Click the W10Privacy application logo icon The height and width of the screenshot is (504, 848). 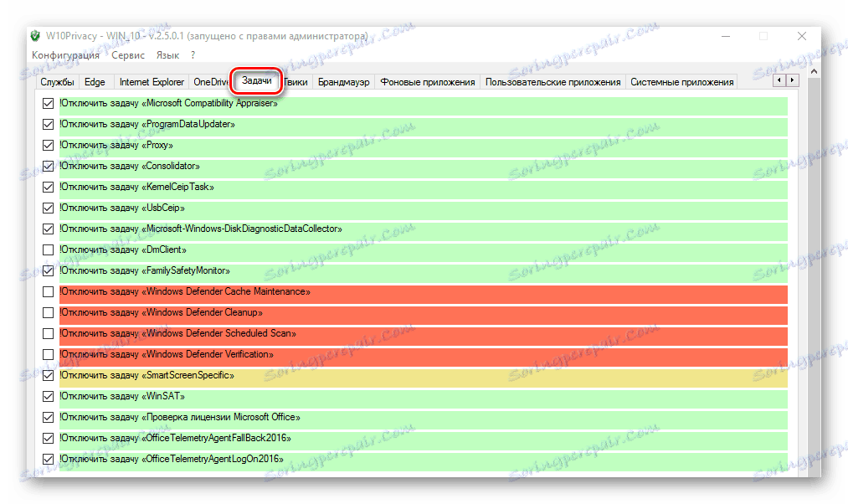34,36
